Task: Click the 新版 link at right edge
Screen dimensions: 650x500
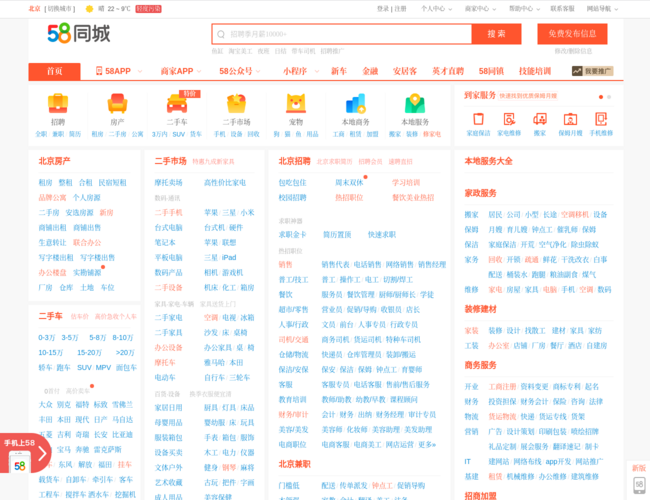Action: coord(639,468)
